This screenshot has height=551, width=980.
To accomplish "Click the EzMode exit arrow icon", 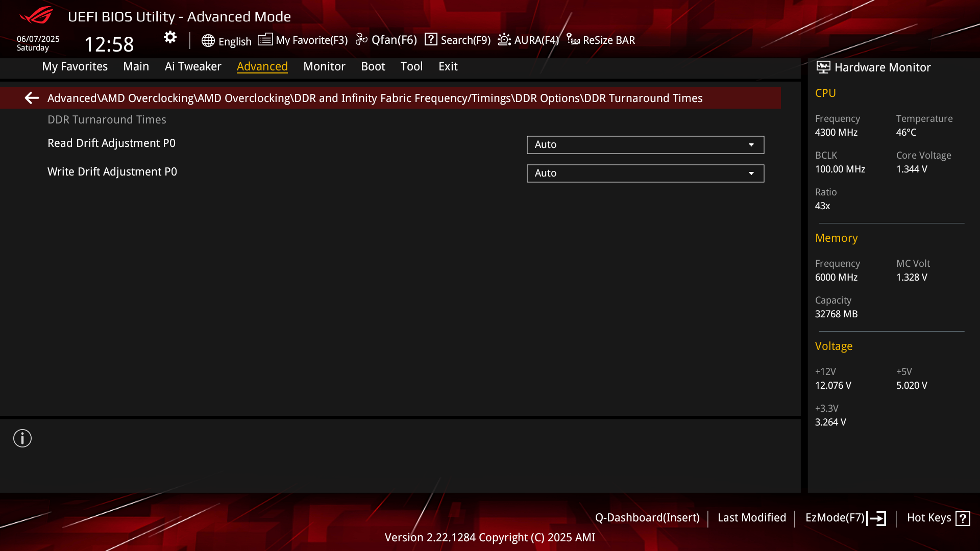I will pyautogui.click(x=876, y=518).
